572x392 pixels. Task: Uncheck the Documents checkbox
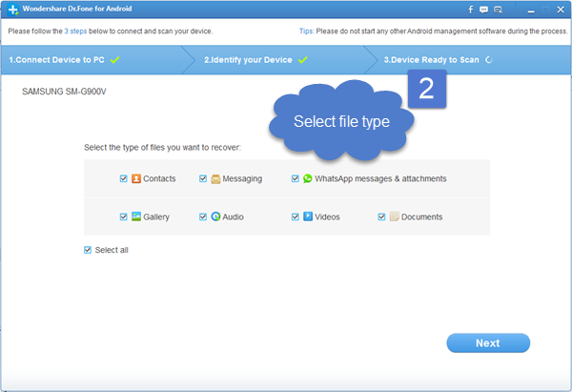tap(381, 217)
